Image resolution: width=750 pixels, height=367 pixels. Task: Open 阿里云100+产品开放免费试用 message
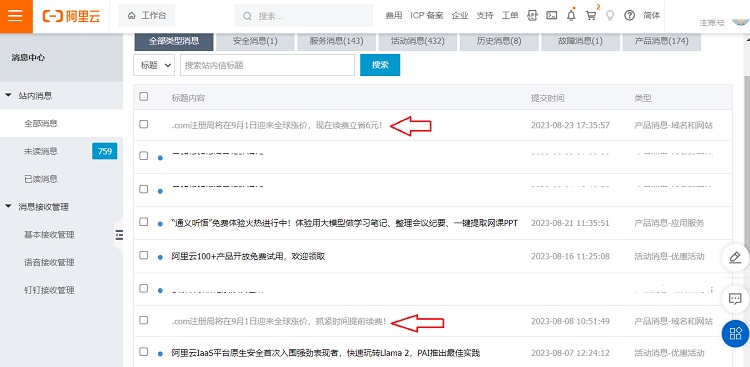coord(248,256)
